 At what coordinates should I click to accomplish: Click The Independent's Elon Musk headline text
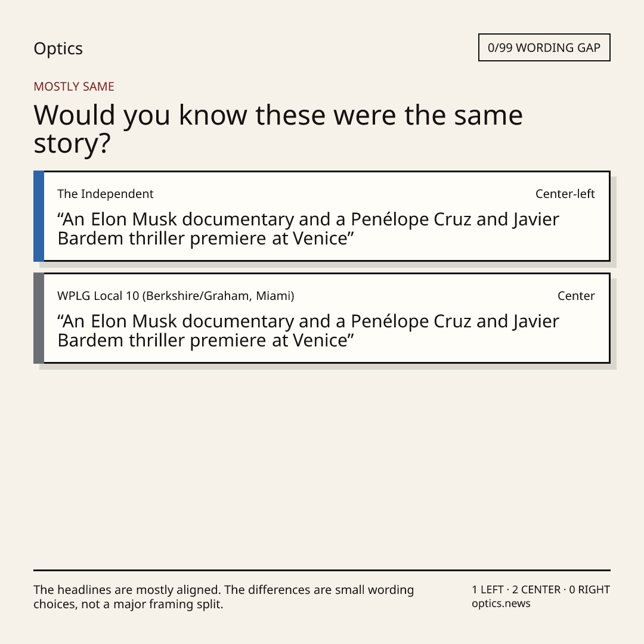(x=308, y=229)
